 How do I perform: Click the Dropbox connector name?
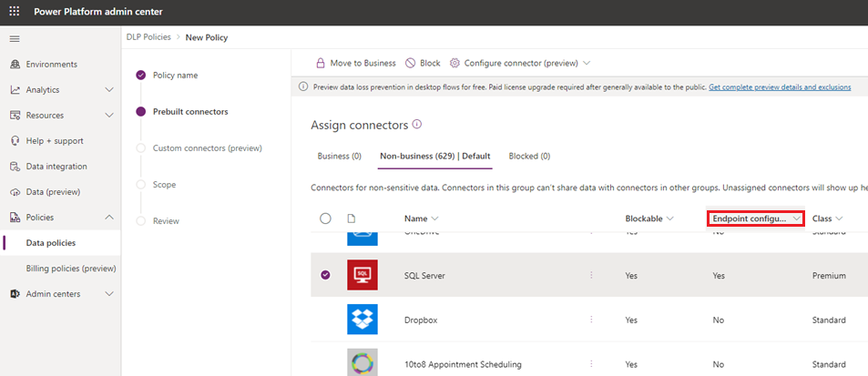(x=420, y=320)
